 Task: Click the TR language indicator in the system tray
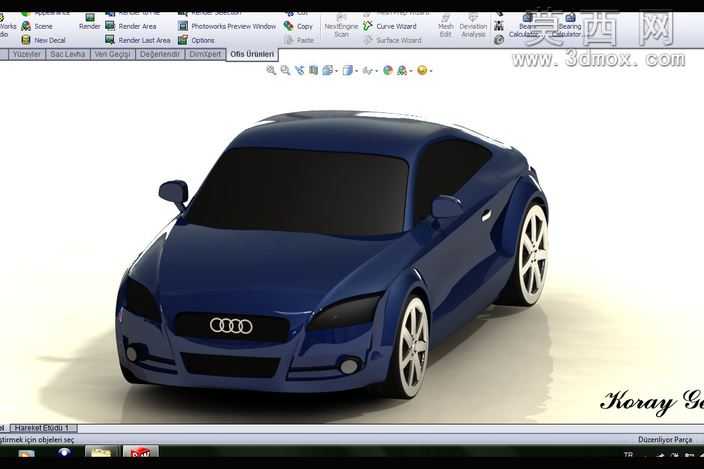click(x=628, y=455)
